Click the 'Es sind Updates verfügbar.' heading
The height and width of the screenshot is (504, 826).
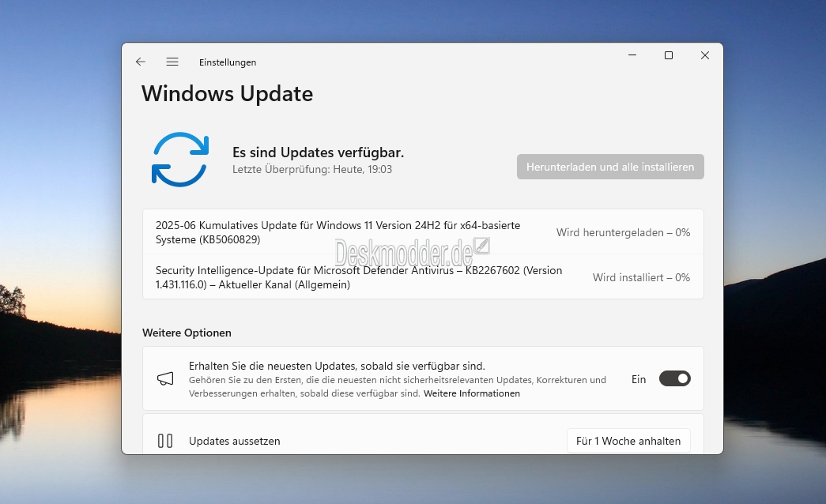(x=319, y=152)
